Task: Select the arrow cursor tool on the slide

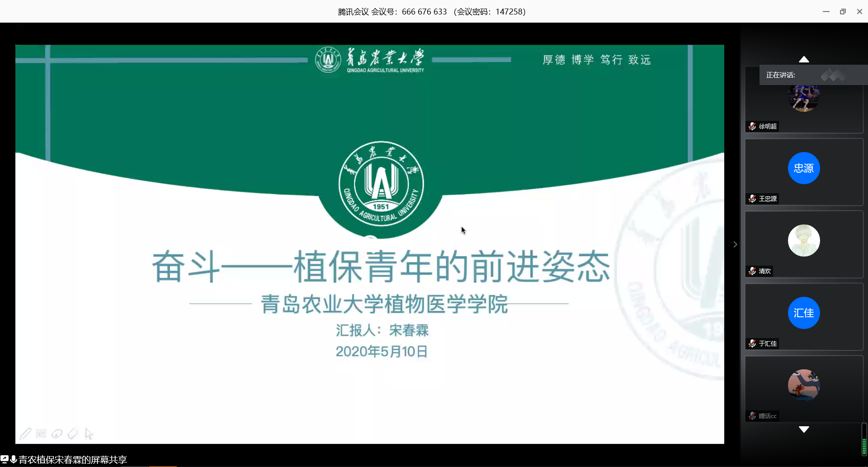Action: tap(89, 434)
